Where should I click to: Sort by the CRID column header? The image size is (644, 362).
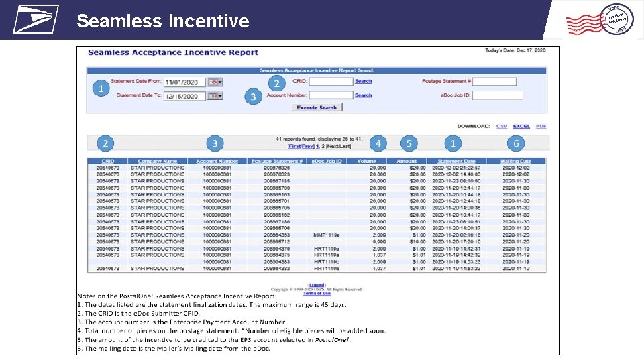click(107, 161)
